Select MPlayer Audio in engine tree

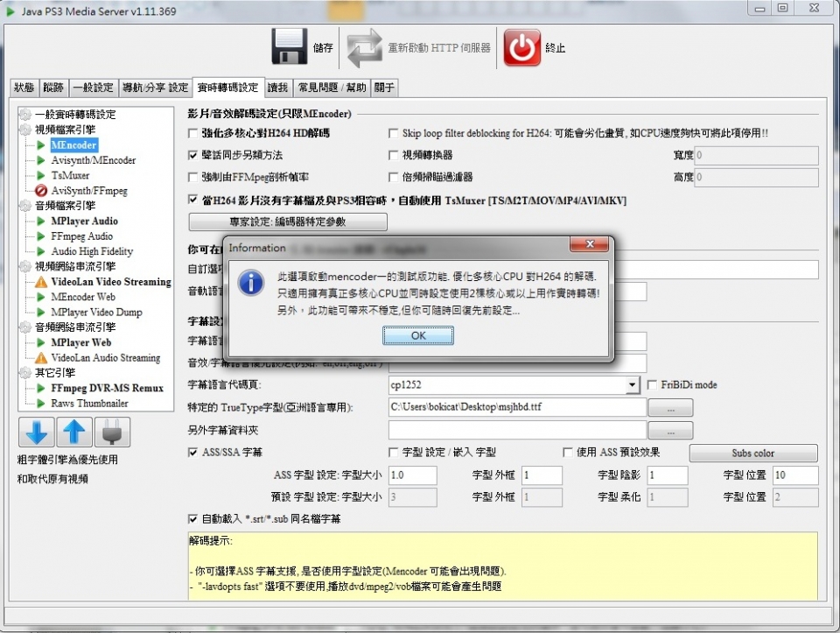84,221
